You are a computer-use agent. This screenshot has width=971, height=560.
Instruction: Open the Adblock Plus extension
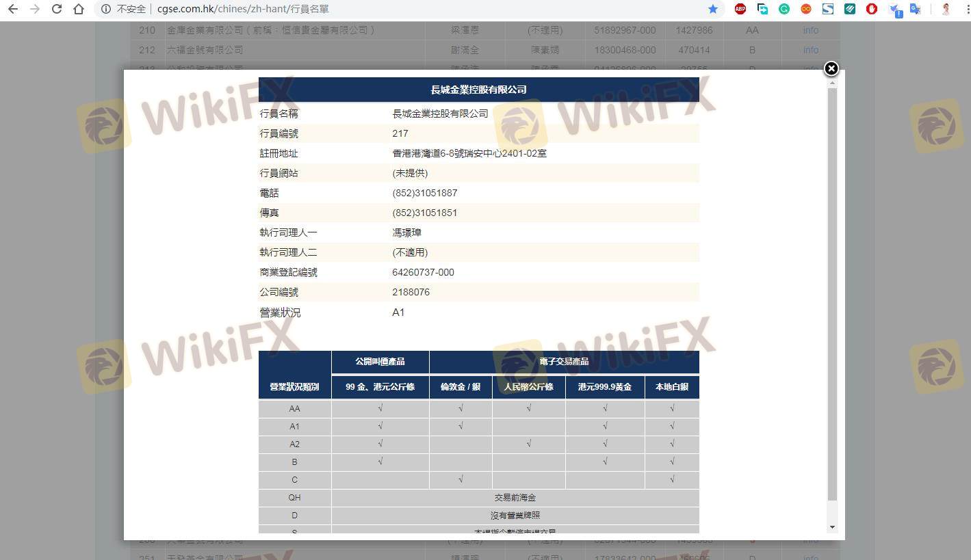pyautogui.click(x=740, y=10)
